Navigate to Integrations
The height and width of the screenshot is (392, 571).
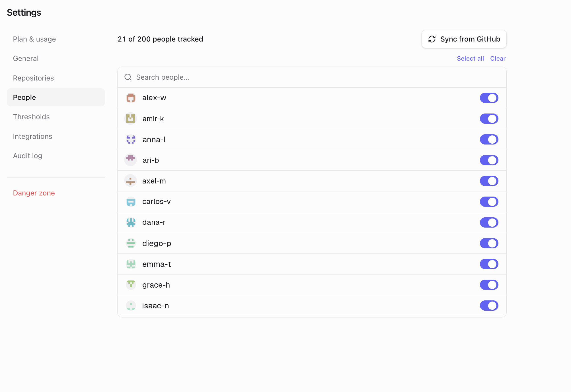tap(56, 136)
